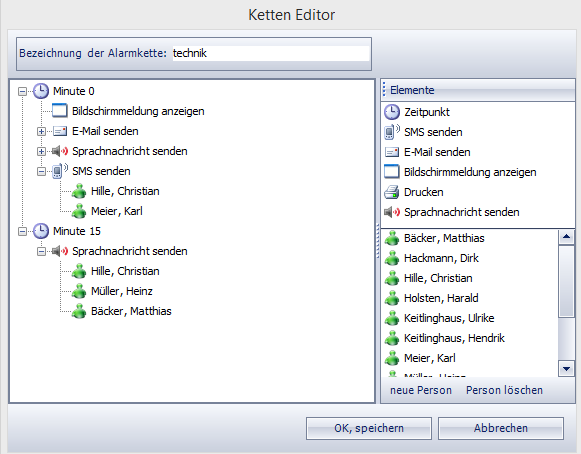This screenshot has width=581, height=454.
Task: Click person icon of Keitlinghaus, Ulrike in person list
Action: pyautogui.click(x=392, y=318)
